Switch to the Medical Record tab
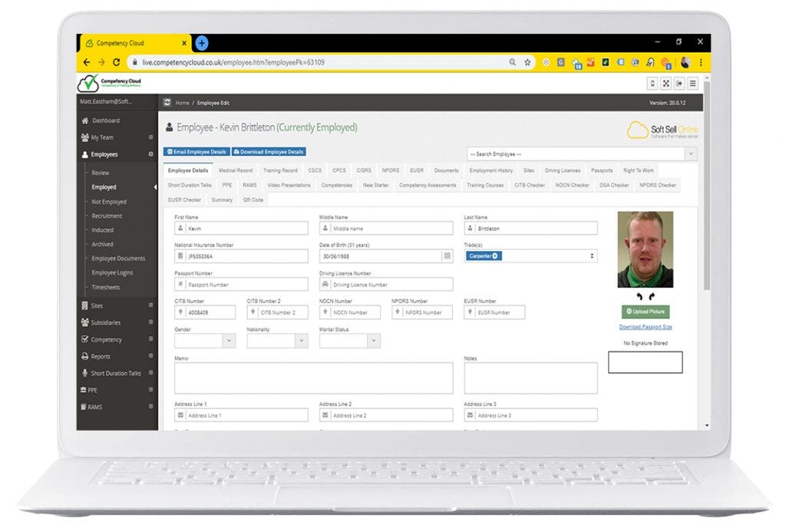This screenshot has width=786, height=532. coord(236,170)
